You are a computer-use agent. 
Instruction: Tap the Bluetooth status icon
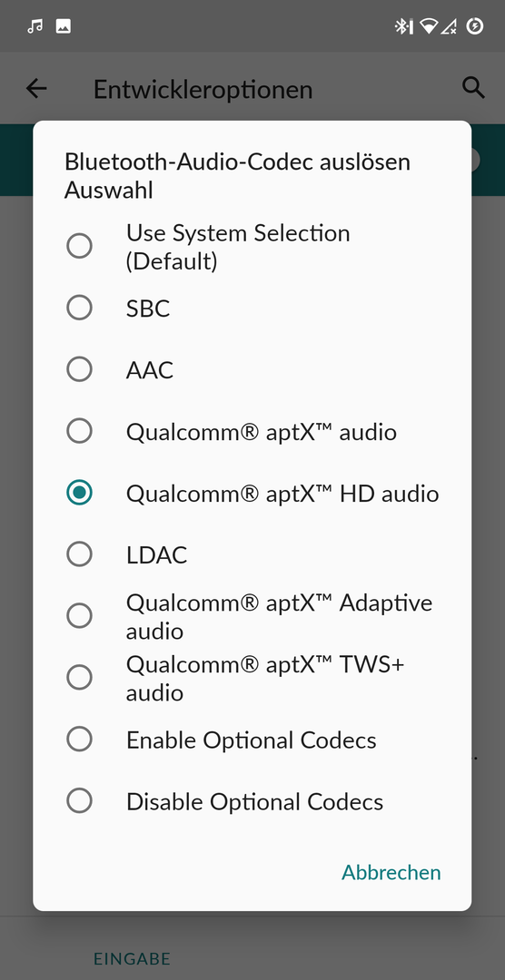pos(403,26)
